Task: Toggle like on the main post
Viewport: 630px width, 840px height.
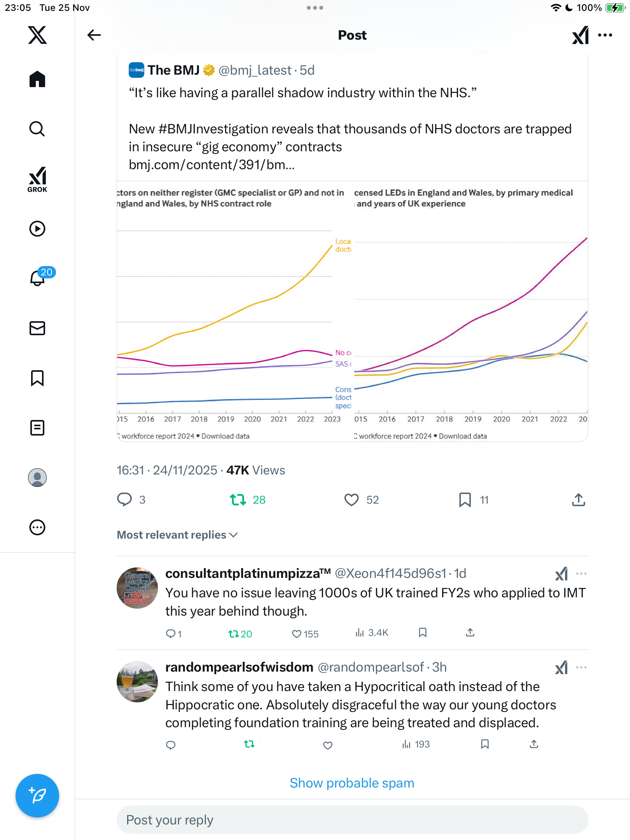Action: 352,500
